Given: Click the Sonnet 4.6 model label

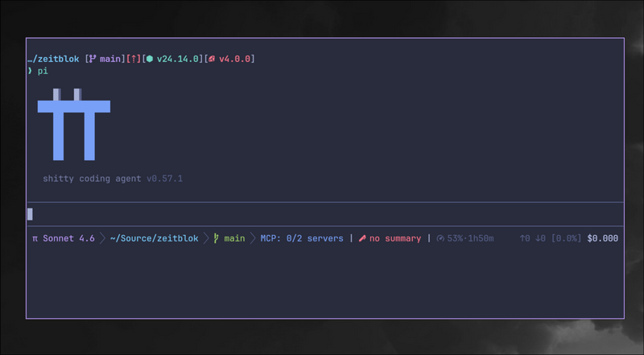Looking at the screenshot, I should [68, 239].
